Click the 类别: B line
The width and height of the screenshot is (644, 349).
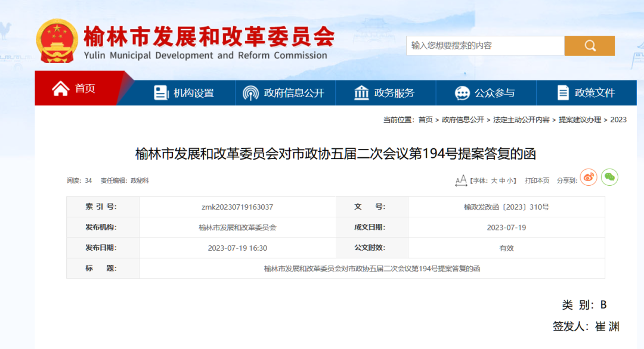(x=584, y=305)
